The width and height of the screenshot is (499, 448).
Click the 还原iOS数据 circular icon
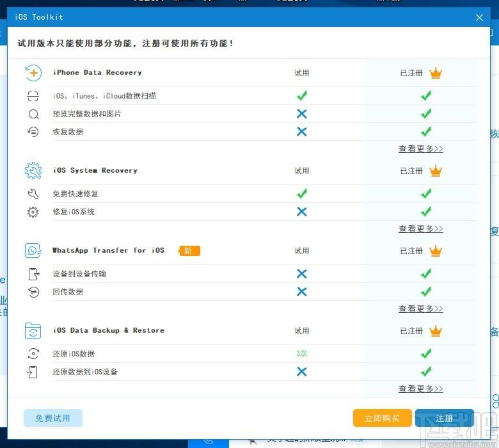pyautogui.click(x=33, y=354)
